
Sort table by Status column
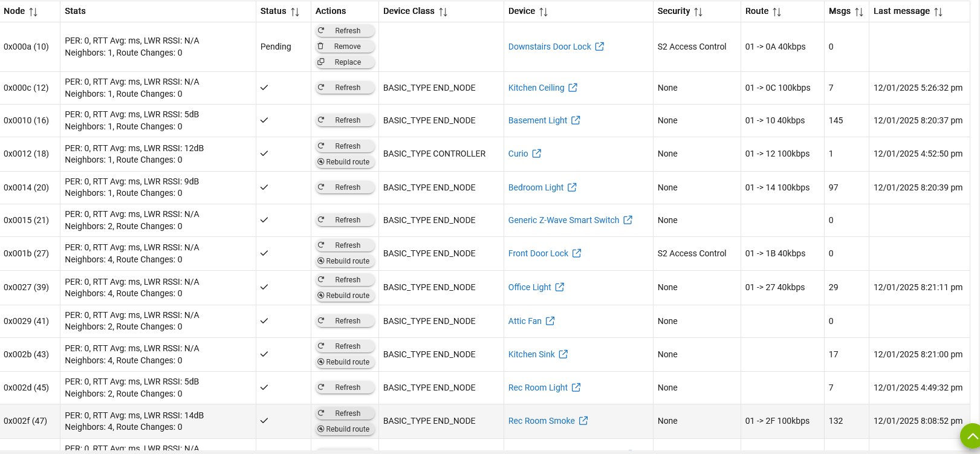pos(295,11)
